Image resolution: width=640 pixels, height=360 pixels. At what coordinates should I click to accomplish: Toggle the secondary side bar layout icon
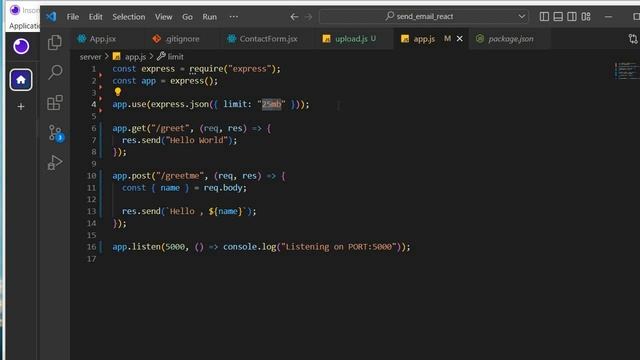572,16
